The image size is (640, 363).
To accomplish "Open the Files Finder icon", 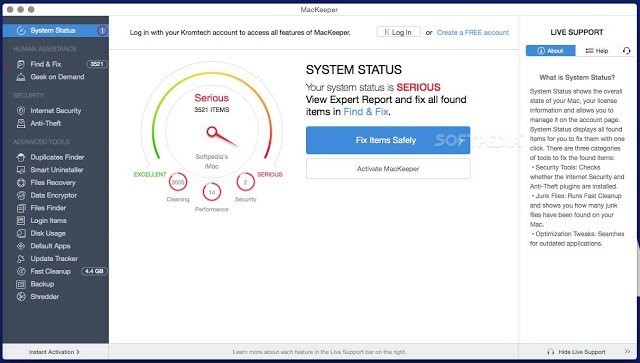I will tap(21, 208).
